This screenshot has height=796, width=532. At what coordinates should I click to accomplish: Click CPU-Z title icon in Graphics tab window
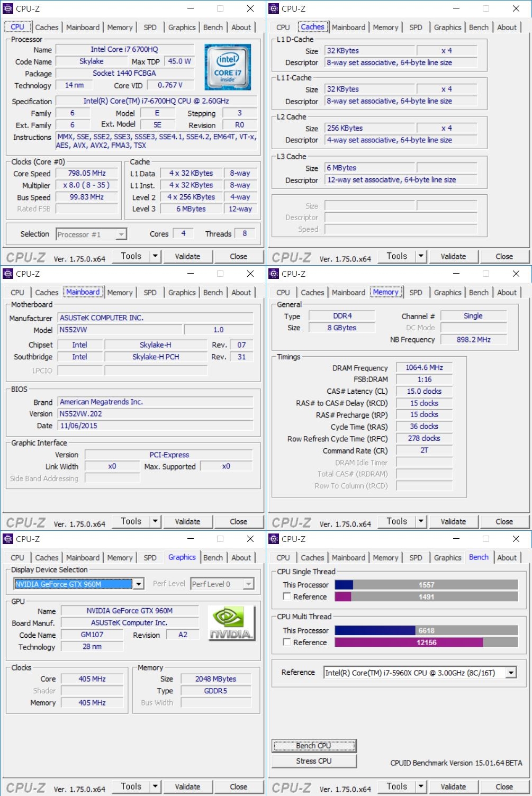pos(8,539)
